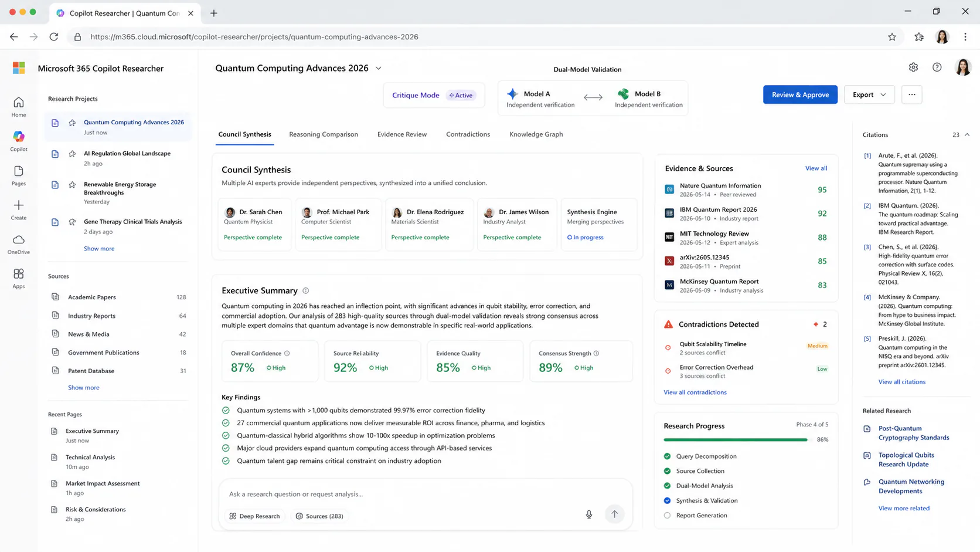Screen dimensions: 980x552
Task: Open the help question mark icon
Action: tap(937, 67)
